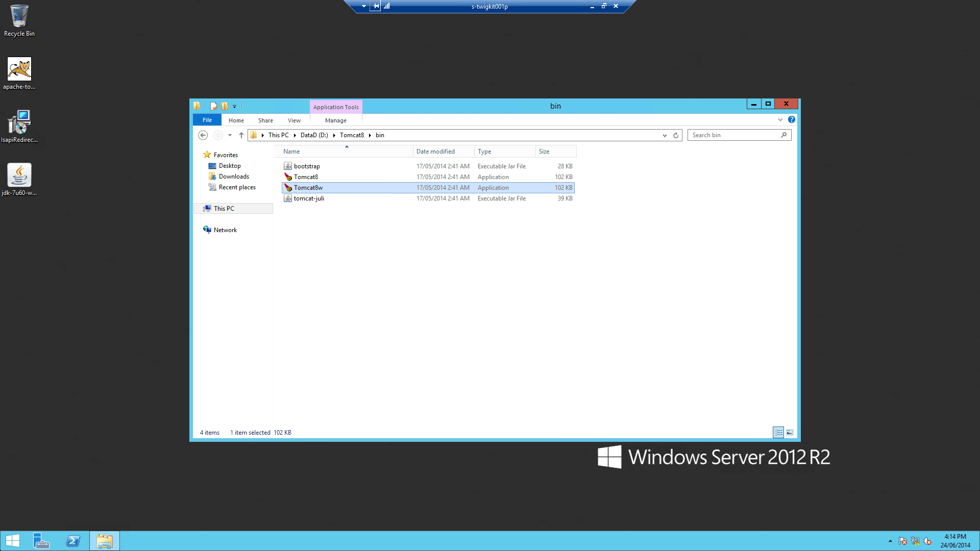Open the Explorer Help icon
This screenshot has height=551, width=980.
(791, 119)
